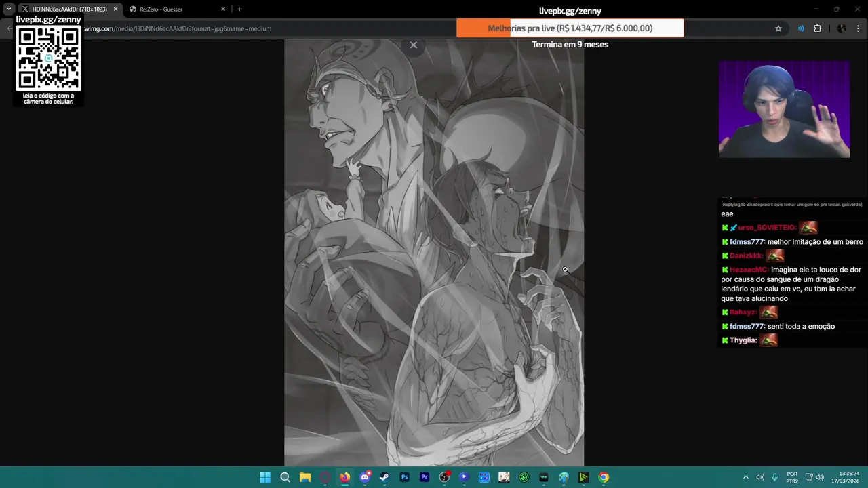Open black waveform app in taskbar

coord(544,477)
